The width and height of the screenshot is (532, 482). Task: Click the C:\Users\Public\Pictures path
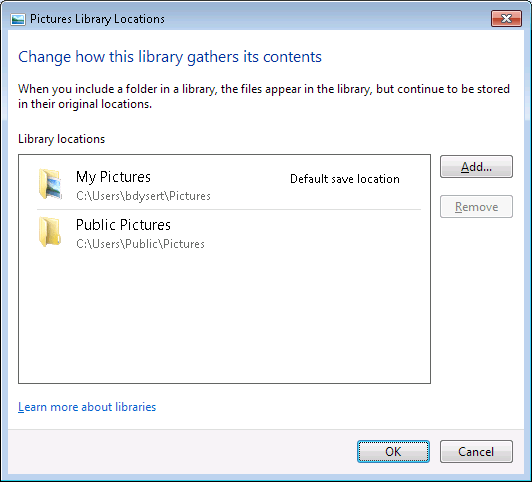[x=140, y=244]
